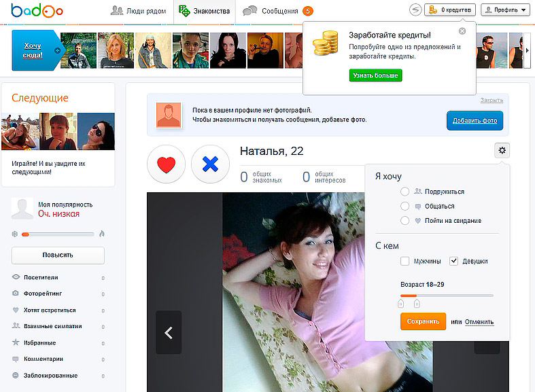This screenshot has height=392, width=535.
Task: Select the Пойти на свидание option
Action: click(x=405, y=221)
